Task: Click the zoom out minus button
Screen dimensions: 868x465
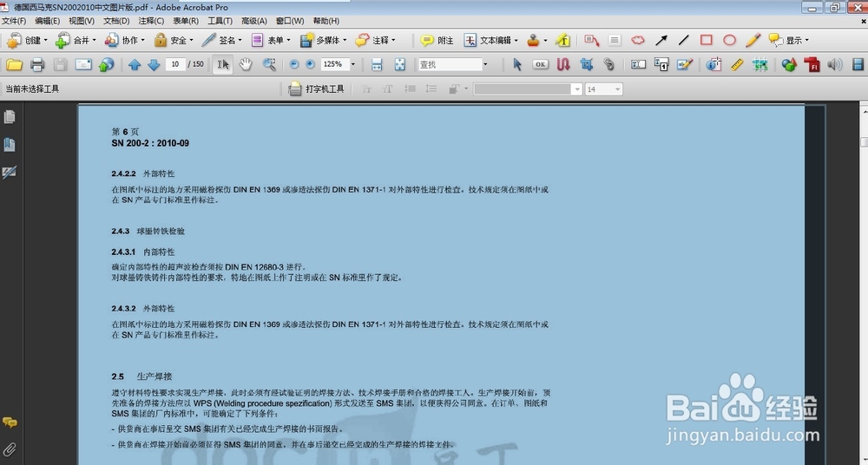Action: pyautogui.click(x=294, y=65)
